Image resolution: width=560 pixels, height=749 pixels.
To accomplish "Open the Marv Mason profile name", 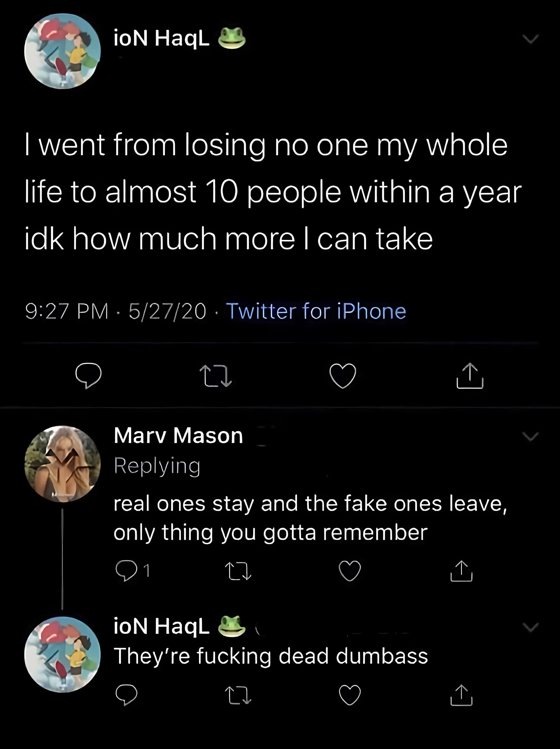I will coord(178,435).
